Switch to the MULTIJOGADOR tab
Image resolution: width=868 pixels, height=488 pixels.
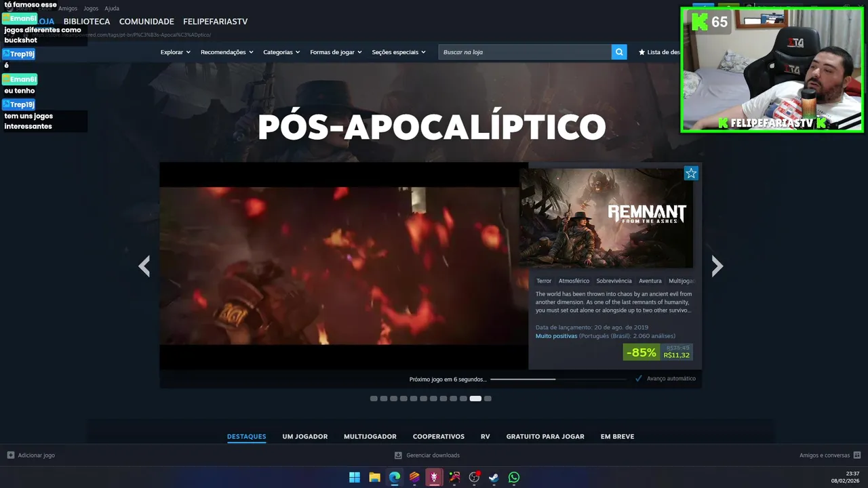point(370,436)
